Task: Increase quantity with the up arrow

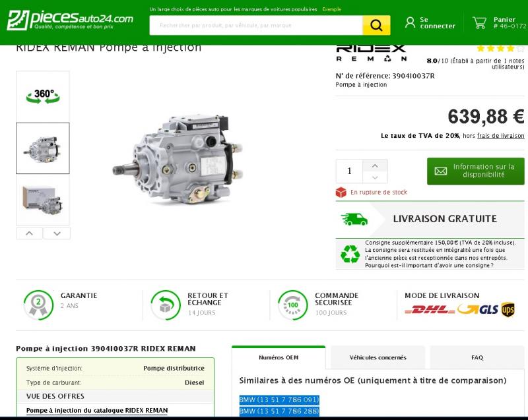Action: pyautogui.click(x=375, y=165)
